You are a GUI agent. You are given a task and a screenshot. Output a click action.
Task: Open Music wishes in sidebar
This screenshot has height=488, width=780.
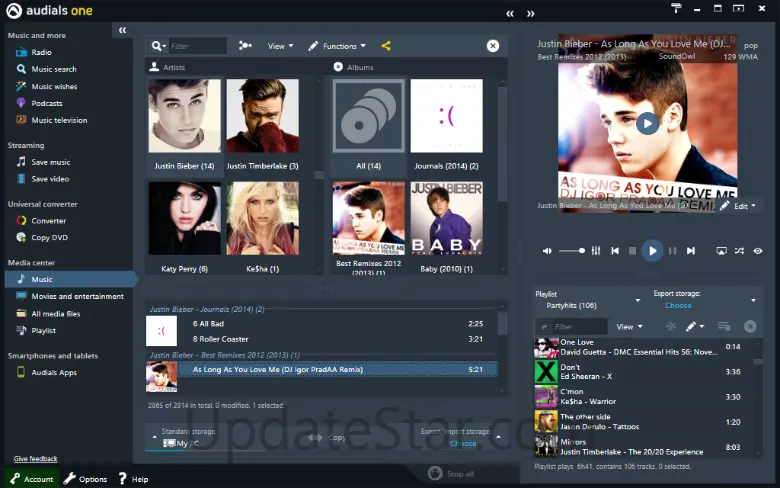54,86
